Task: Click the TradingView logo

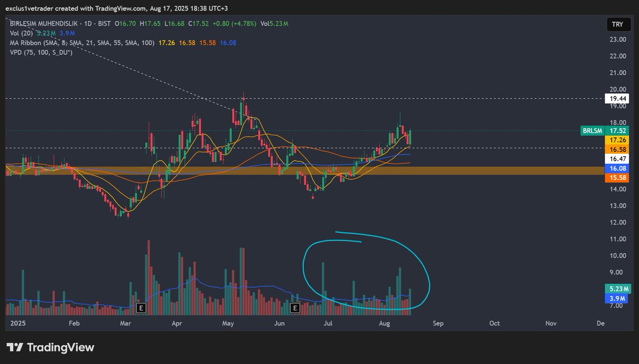Action: pyautogui.click(x=51, y=348)
